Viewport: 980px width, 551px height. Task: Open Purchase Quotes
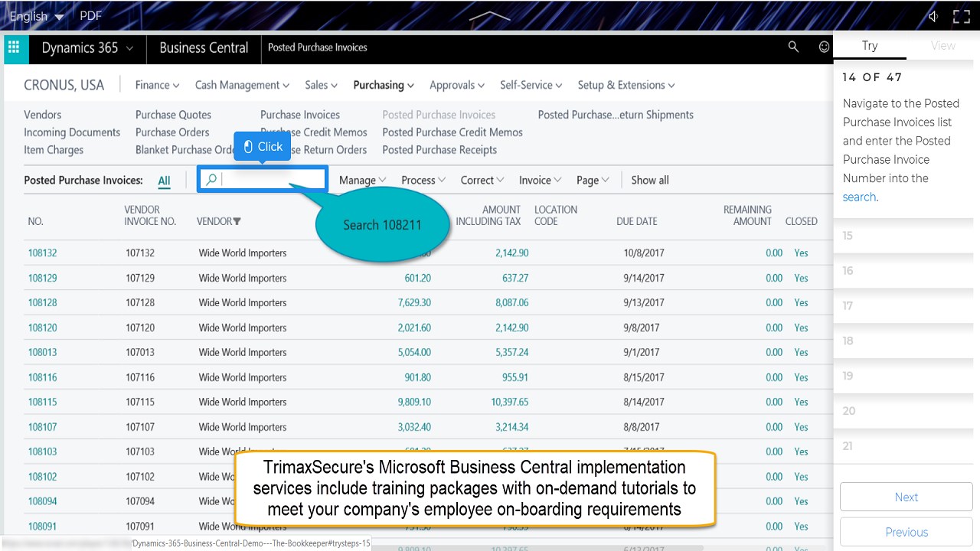pos(173,115)
